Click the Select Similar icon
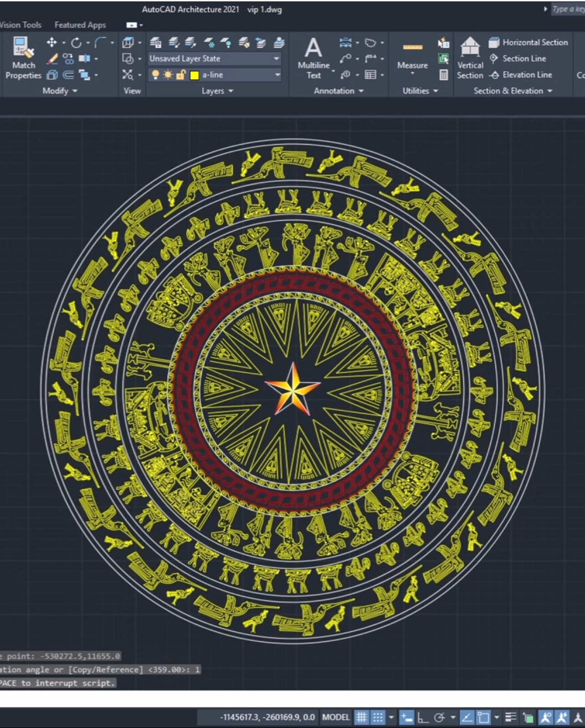This screenshot has height=728, width=585. point(443,58)
